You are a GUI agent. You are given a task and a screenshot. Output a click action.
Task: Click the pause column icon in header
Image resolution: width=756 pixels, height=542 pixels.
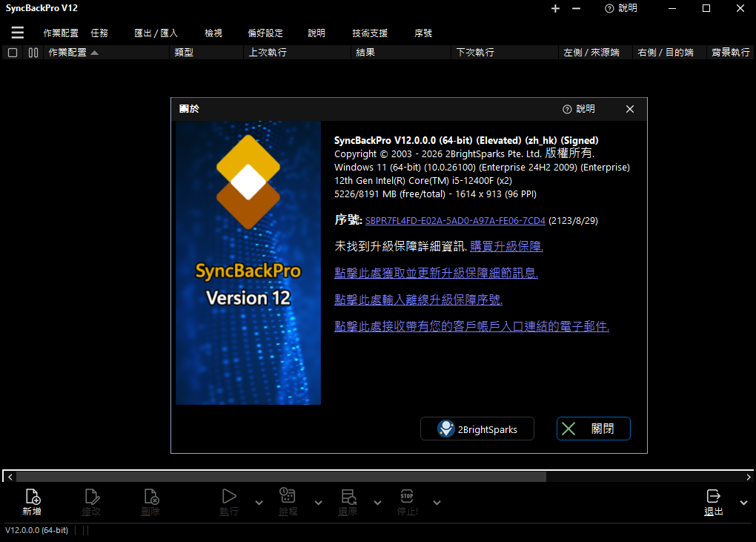(x=33, y=53)
